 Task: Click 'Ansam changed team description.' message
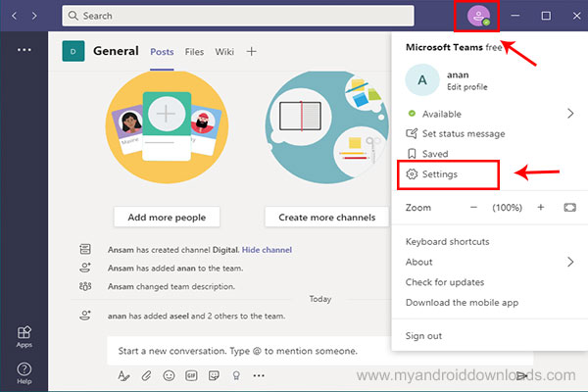tap(171, 286)
